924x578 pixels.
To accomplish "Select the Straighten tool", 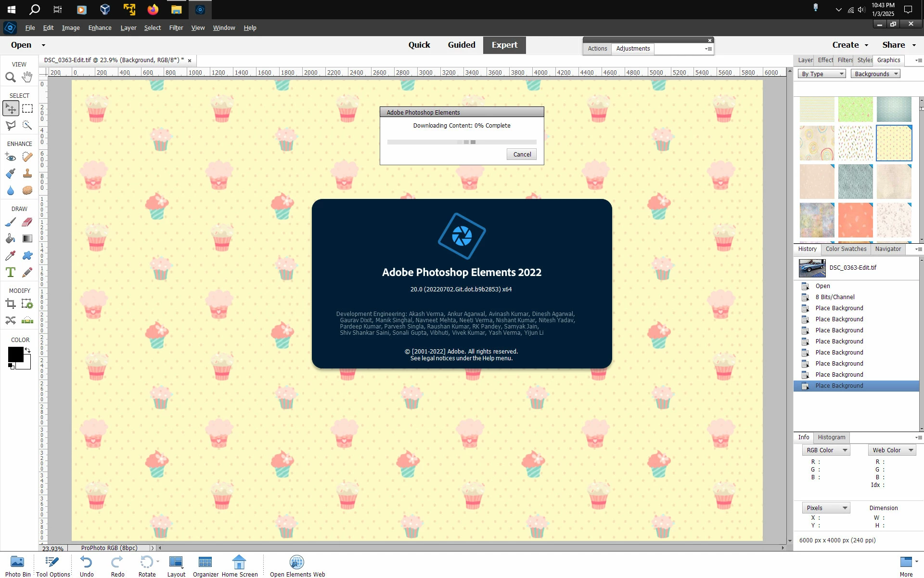I will click(x=27, y=320).
